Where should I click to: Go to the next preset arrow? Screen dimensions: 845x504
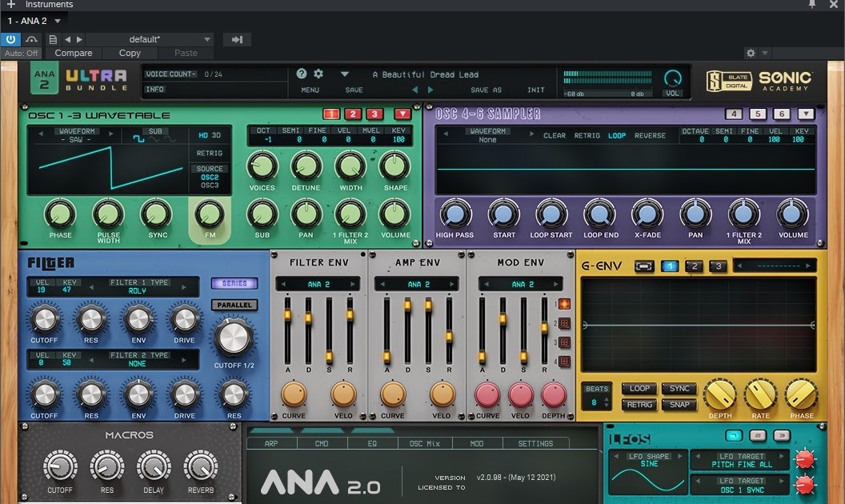point(430,90)
